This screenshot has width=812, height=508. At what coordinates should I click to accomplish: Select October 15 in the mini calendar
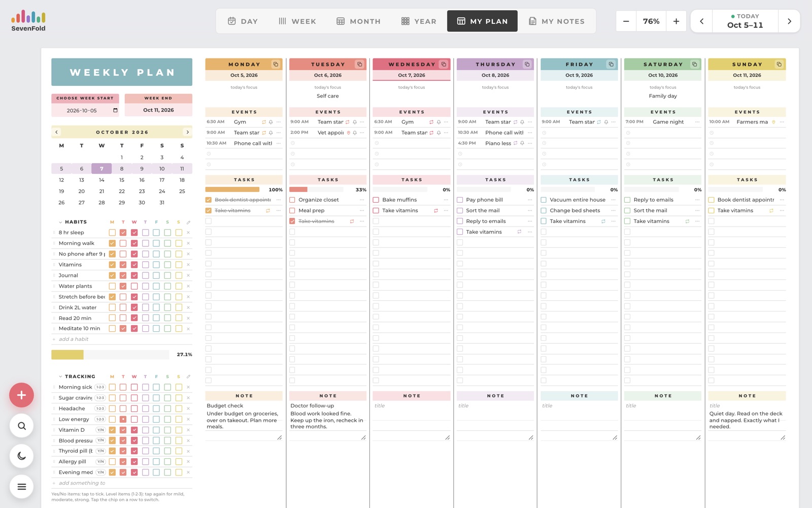(x=122, y=180)
